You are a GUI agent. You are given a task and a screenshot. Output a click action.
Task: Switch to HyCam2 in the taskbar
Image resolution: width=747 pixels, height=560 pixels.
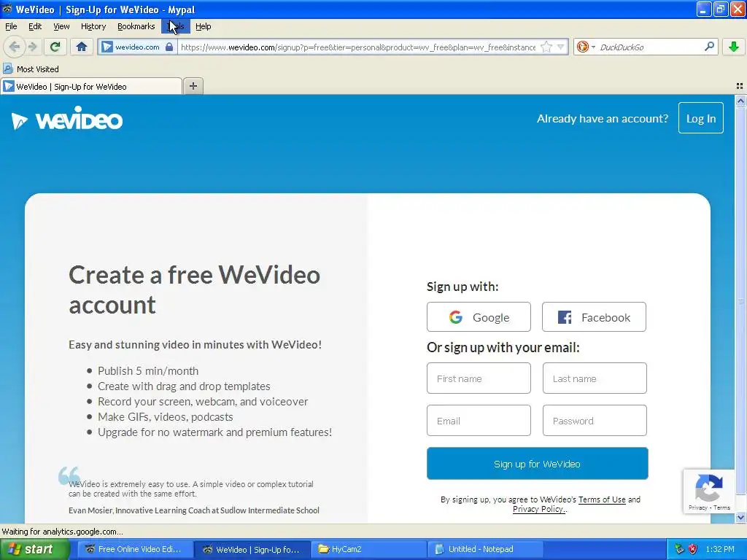pos(368,549)
